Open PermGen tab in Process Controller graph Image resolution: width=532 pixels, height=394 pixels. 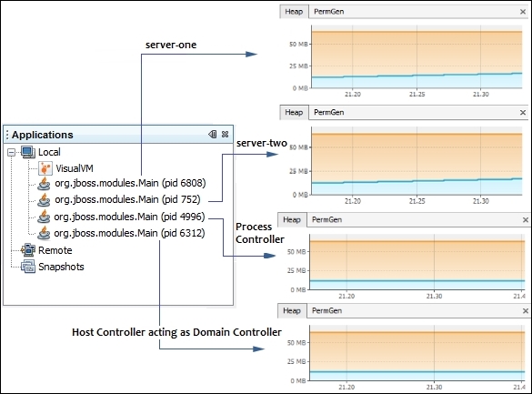tap(326, 220)
